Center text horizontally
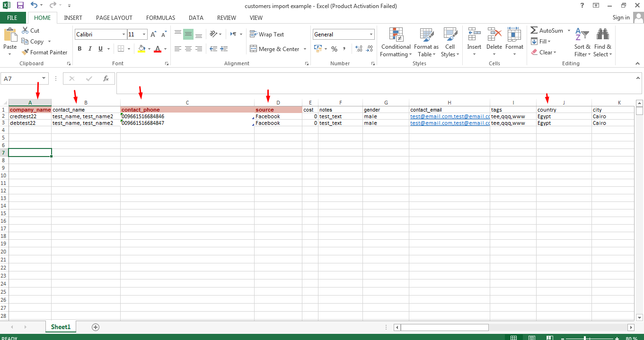The width and height of the screenshot is (644, 340). (x=188, y=49)
